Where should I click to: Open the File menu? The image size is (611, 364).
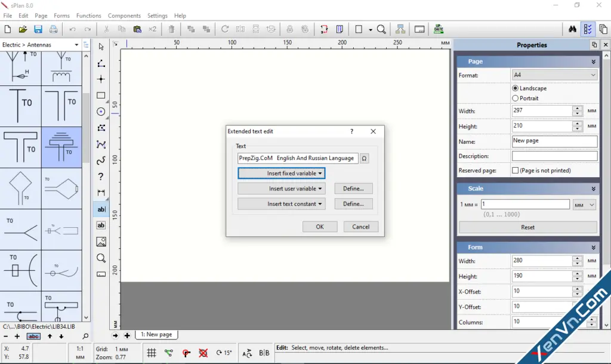click(7, 16)
